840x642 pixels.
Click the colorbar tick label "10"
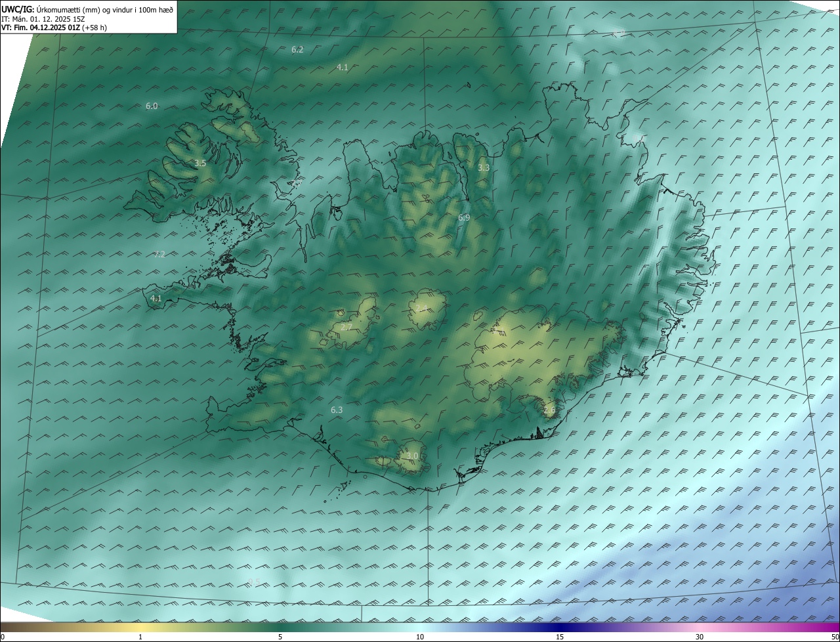tap(420, 637)
